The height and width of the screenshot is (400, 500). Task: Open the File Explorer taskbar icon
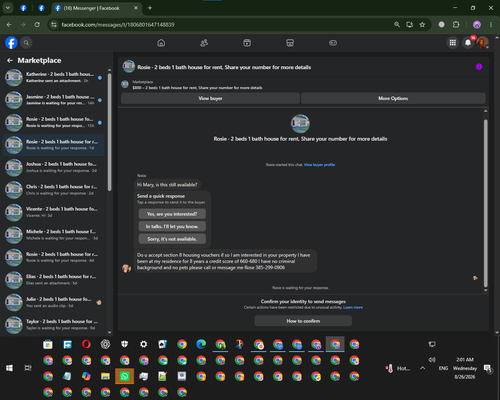tap(105, 376)
